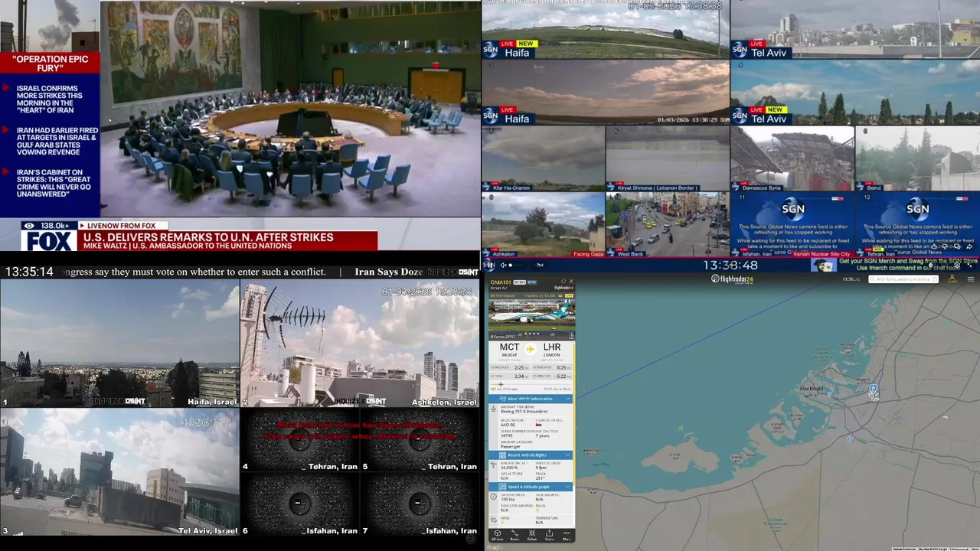Click the share icon under the aircraft photo

(x=571, y=336)
